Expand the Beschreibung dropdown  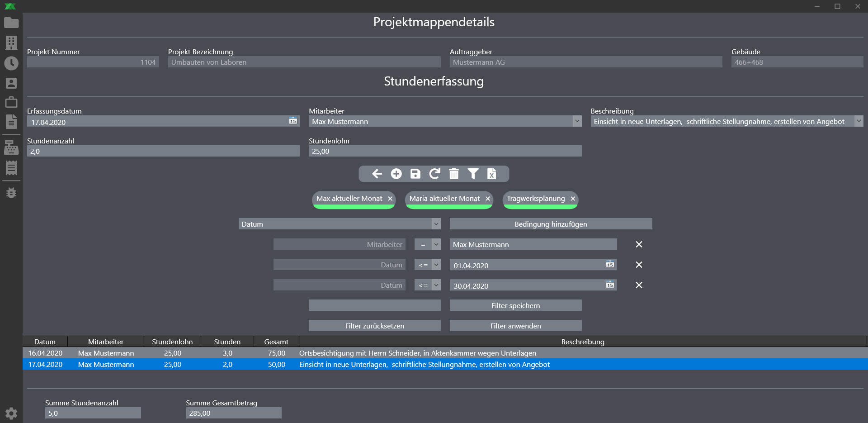click(859, 121)
